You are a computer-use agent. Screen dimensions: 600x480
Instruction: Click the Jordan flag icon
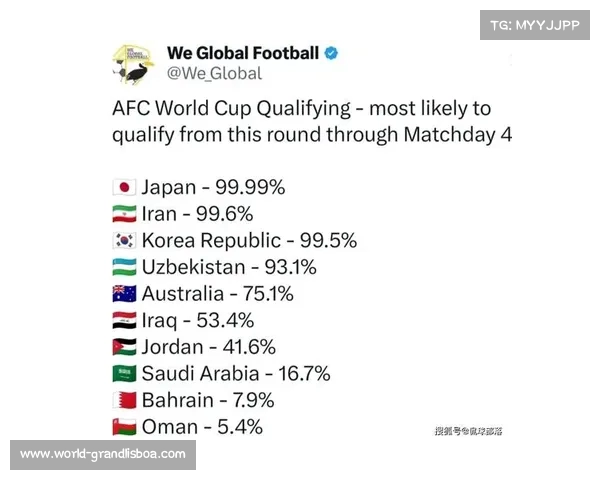124,347
